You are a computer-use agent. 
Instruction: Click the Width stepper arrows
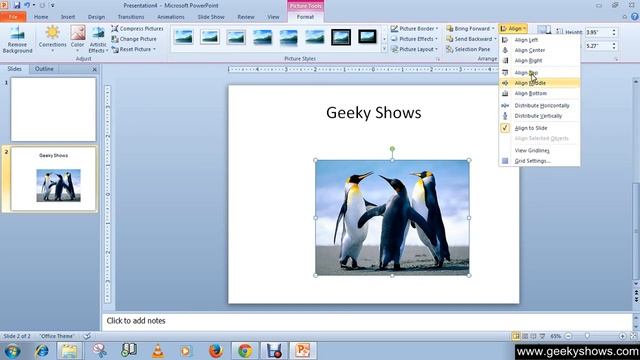[x=613, y=46]
